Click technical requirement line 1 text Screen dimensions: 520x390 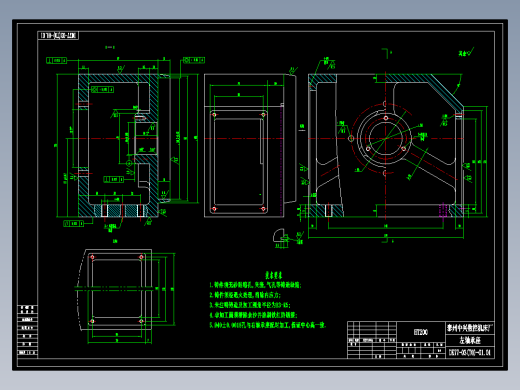255,285
